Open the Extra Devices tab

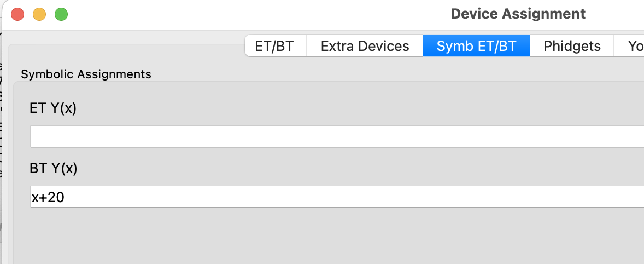click(x=365, y=45)
